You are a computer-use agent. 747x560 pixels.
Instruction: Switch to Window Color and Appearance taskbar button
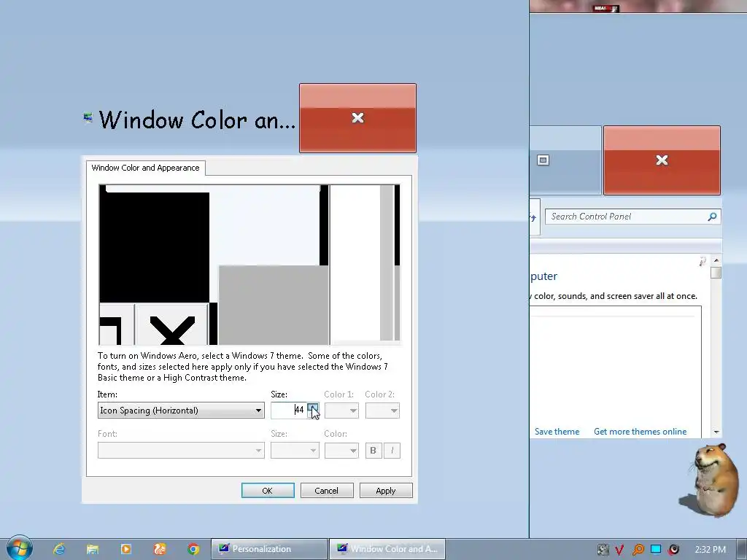coord(387,549)
